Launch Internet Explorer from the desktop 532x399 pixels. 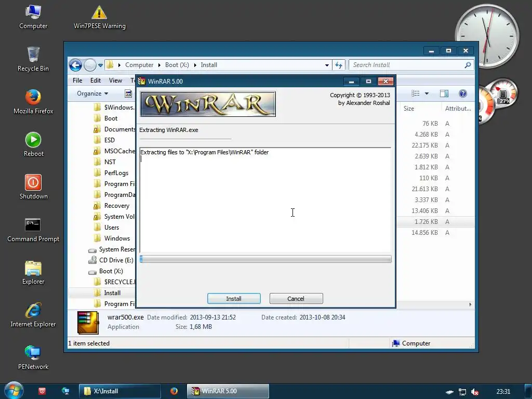click(33, 315)
